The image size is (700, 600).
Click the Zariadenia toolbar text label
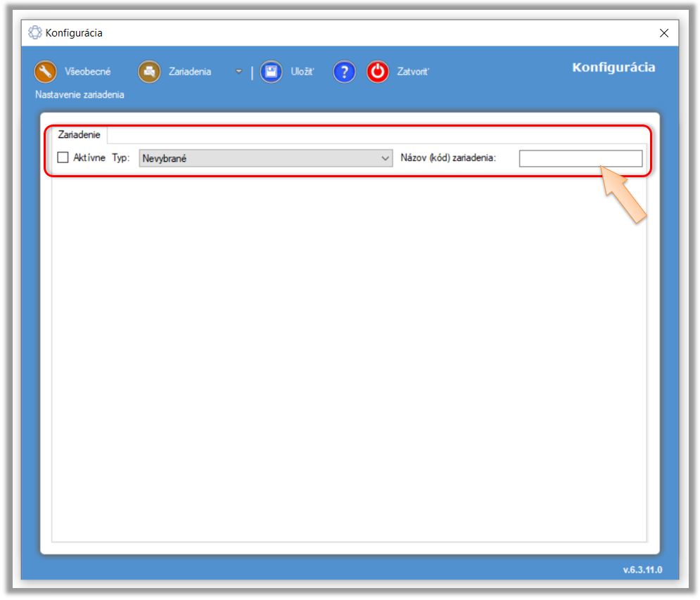[190, 72]
